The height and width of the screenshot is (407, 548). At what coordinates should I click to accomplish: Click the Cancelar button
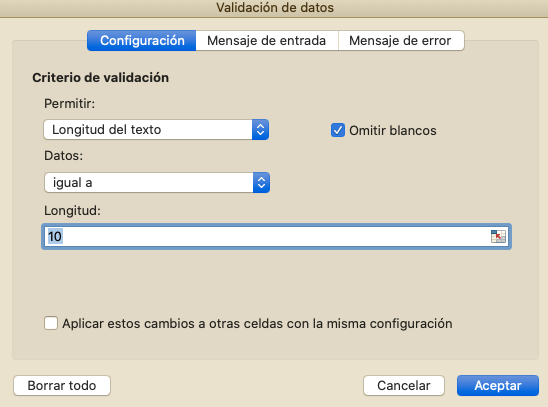(x=404, y=386)
